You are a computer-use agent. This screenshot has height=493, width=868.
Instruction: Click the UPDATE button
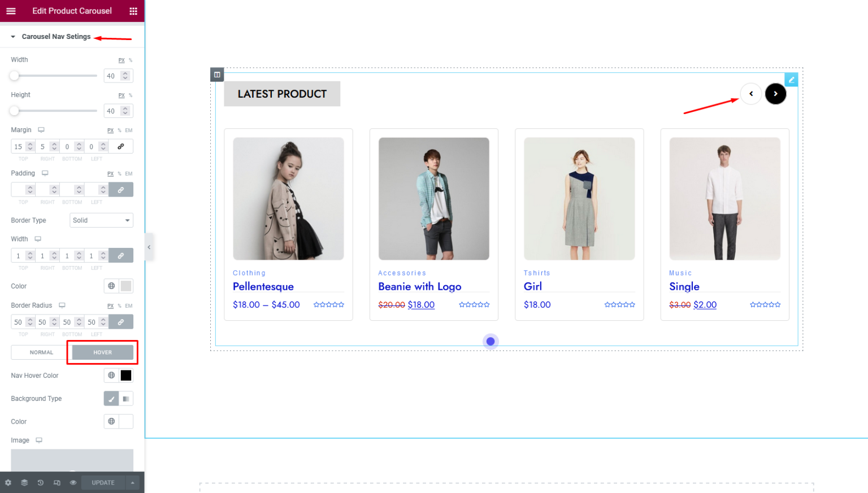(102, 482)
